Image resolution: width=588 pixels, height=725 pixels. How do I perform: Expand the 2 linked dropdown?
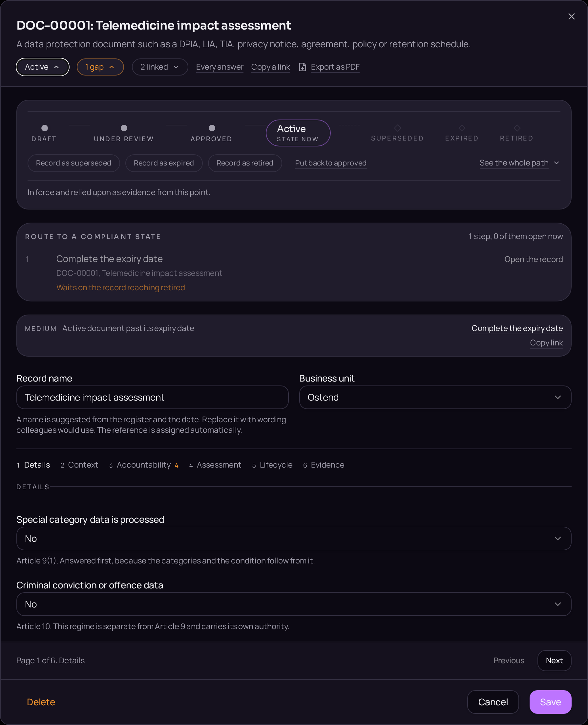click(x=160, y=67)
